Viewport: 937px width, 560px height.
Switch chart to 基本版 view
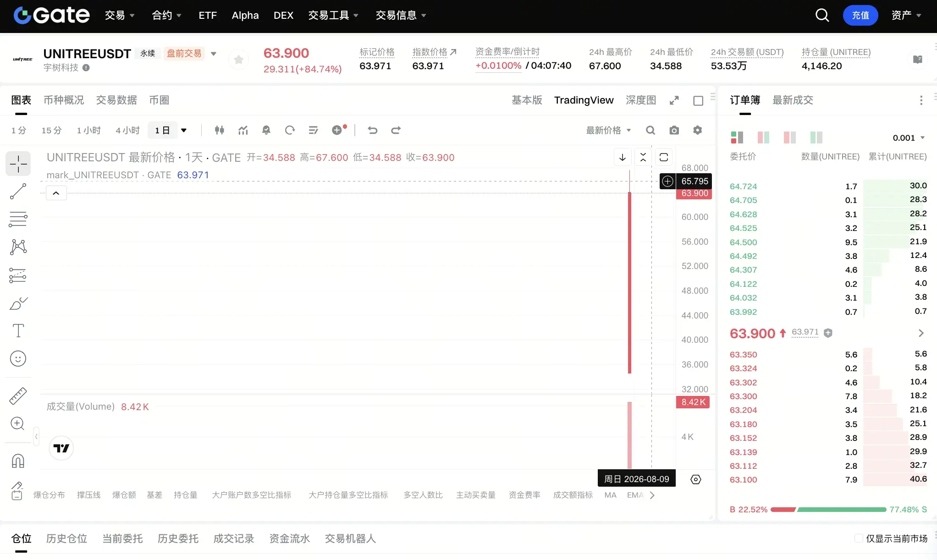(527, 100)
